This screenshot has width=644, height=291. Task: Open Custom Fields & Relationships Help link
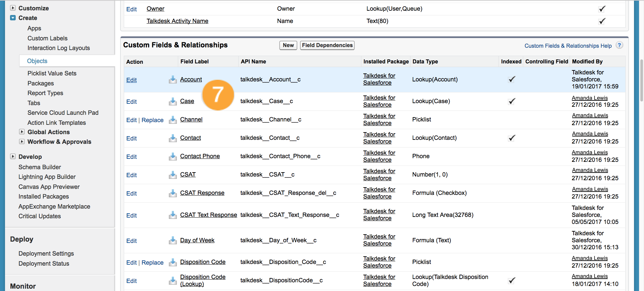(568, 46)
